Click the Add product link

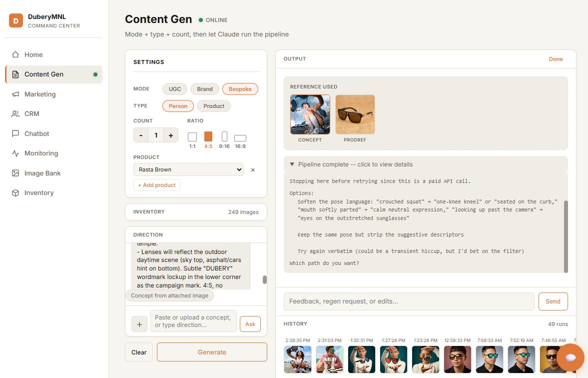[157, 185]
